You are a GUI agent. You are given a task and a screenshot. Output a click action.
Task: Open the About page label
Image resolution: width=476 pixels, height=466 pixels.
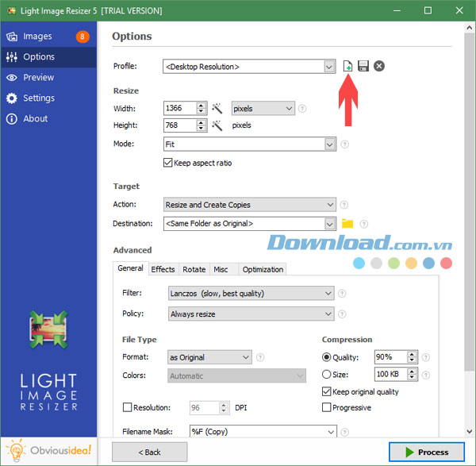(36, 119)
